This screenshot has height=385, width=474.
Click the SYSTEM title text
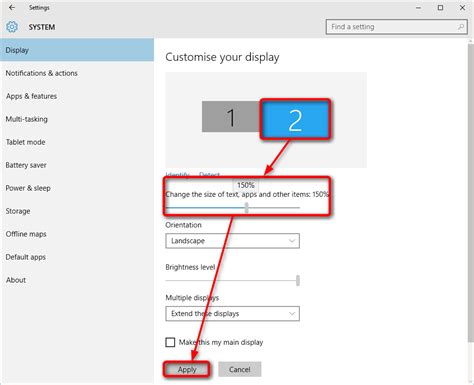pyautogui.click(x=42, y=27)
